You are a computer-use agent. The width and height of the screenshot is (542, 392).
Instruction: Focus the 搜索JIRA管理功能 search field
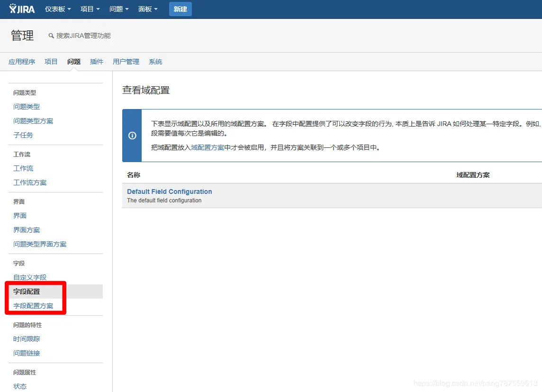point(83,36)
